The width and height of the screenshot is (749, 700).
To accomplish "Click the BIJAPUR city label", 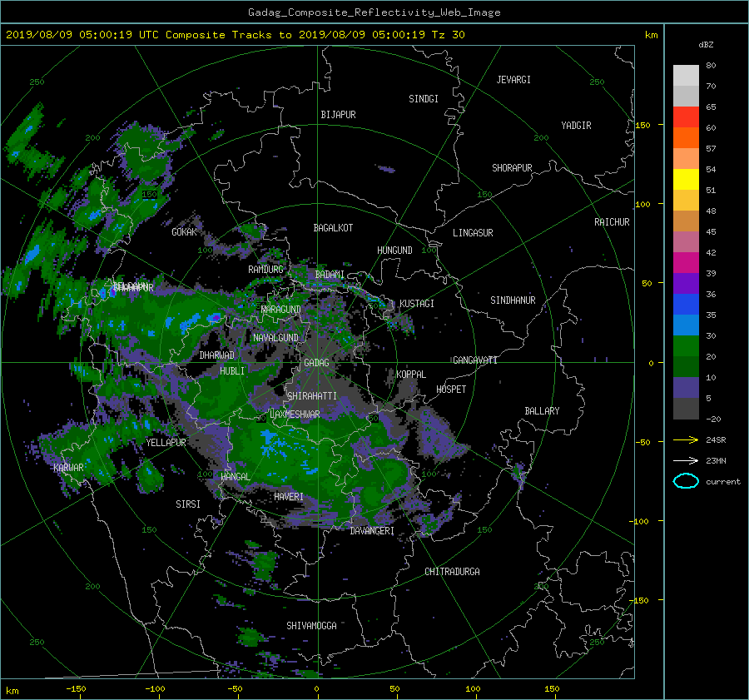I will pyautogui.click(x=338, y=115).
